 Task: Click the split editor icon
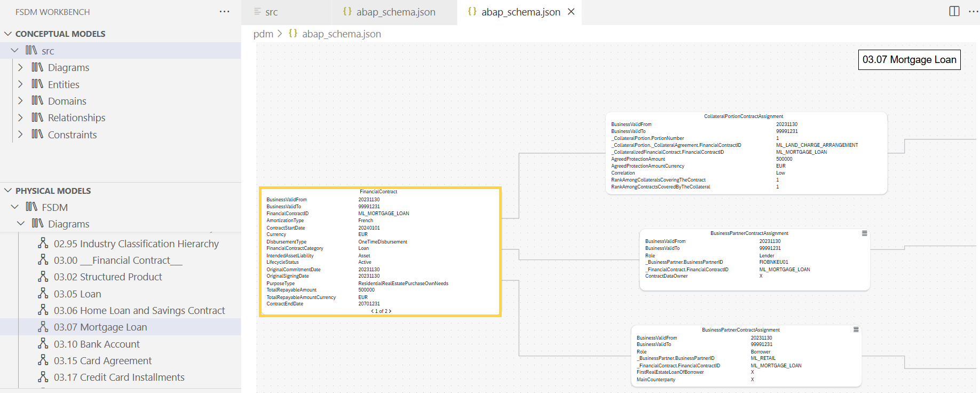954,11
